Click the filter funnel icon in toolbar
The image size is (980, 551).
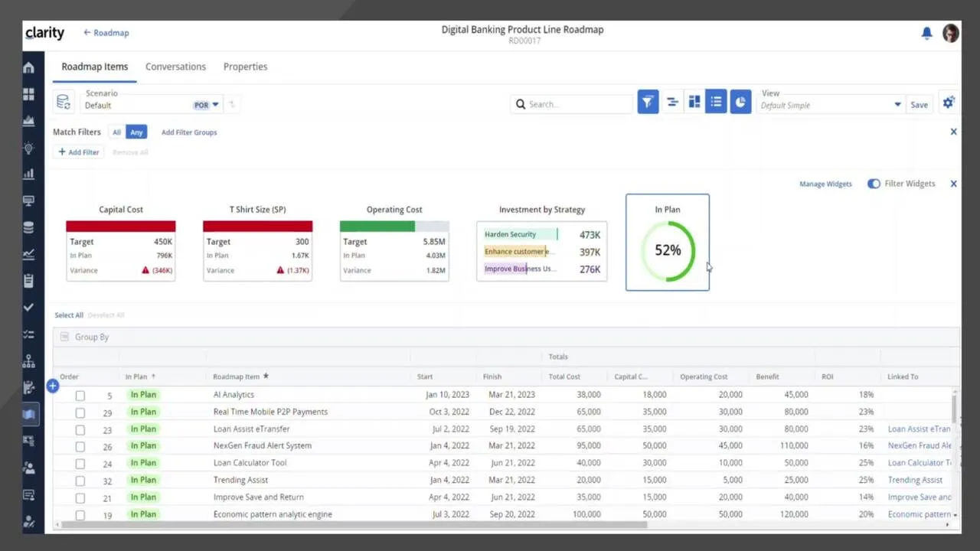tap(648, 103)
